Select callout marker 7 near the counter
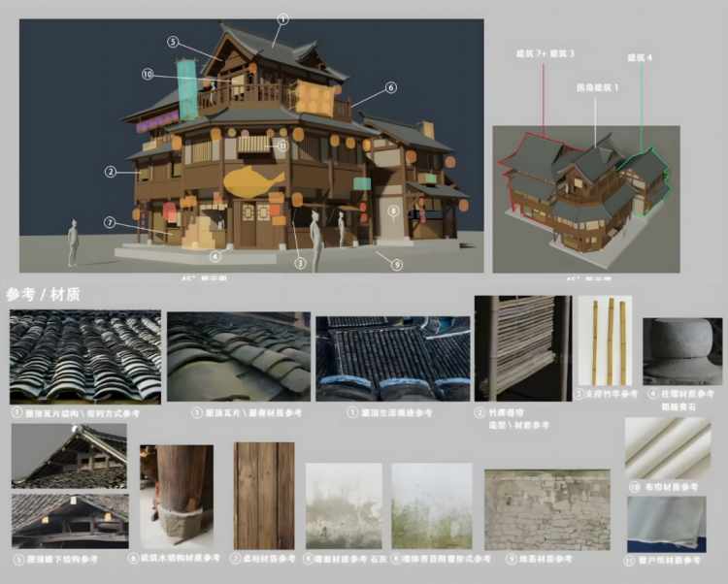 pos(110,223)
